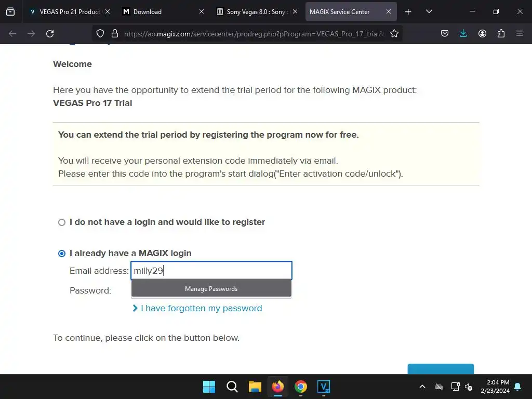
Task: Show hidden system tray icons
Action: click(x=422, y=387)
